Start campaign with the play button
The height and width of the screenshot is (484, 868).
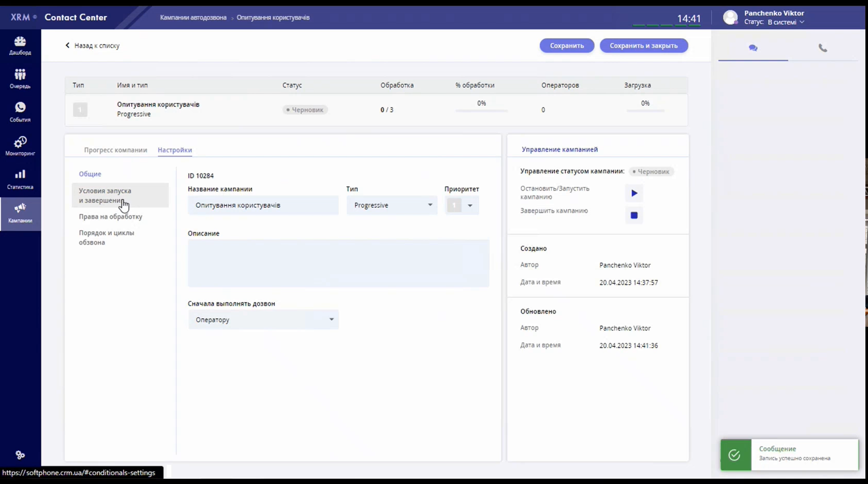[x=634, y=193]
